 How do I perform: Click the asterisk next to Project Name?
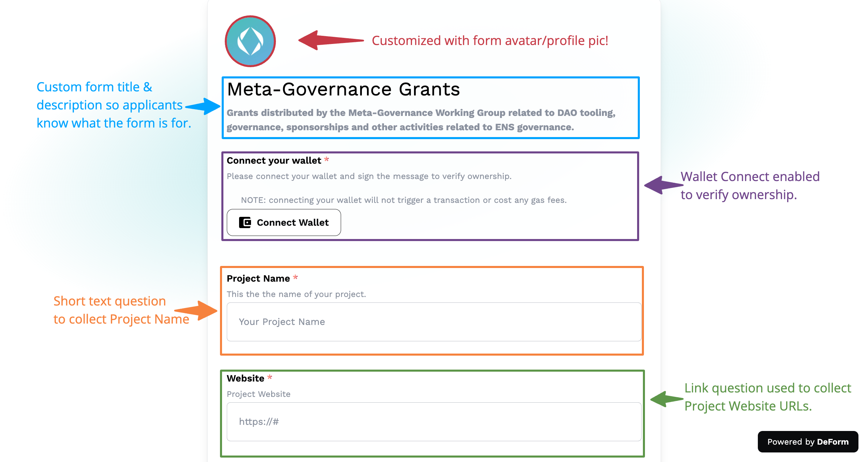click(295, 278)
